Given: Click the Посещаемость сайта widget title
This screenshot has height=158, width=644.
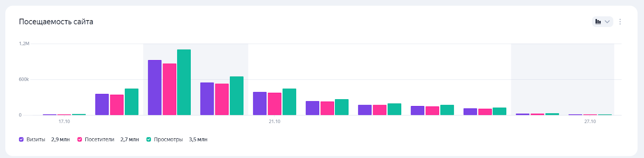Looking at the screenshot, I should pos(56,22).
